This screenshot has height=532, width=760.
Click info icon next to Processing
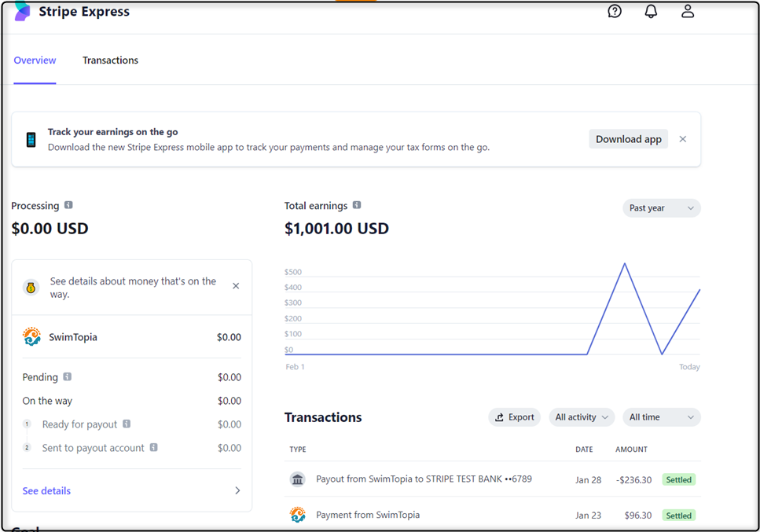coord(68,205)
